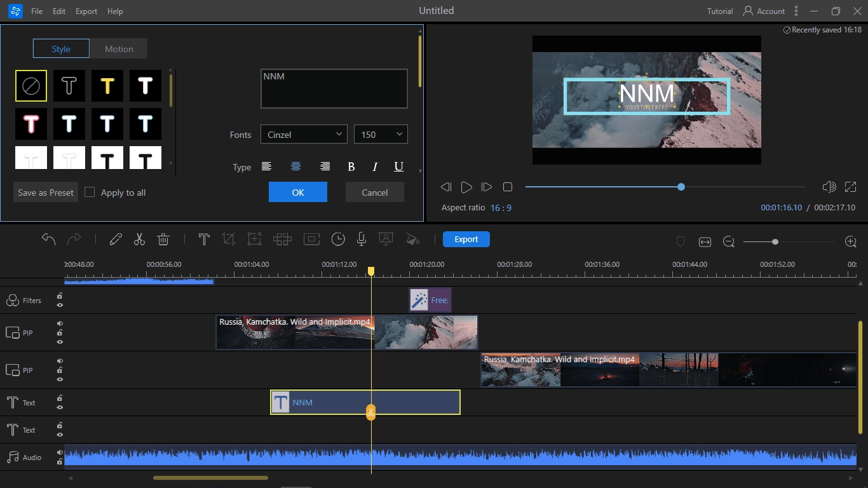Open the font size dropdown showing 150

click(381, 134)
